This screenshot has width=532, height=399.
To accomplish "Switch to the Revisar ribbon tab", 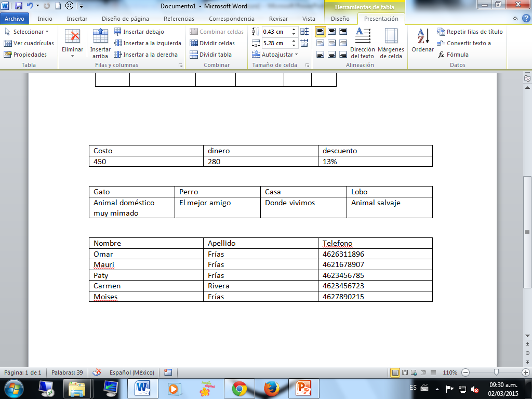I will tap(278, 18).
